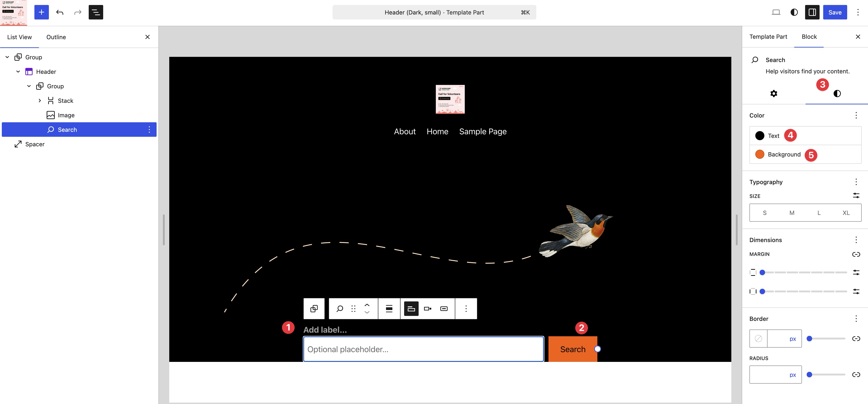Click the Sample Page navigation link

[x=482, y=132]
